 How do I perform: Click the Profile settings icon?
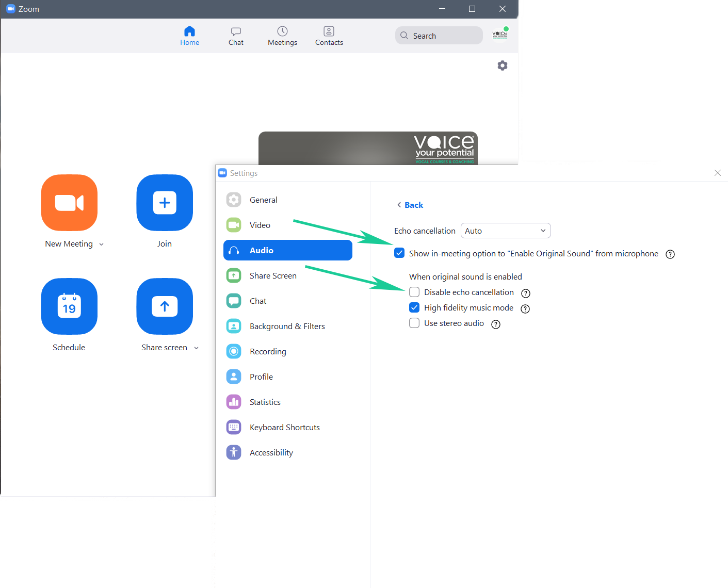[x=234, y=377]
